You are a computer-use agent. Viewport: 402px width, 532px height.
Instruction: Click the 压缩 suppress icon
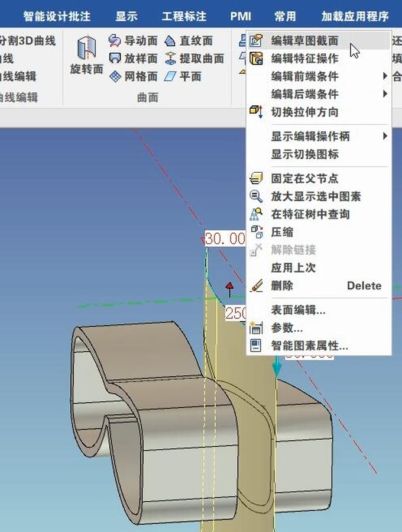(x=257, y=232)
